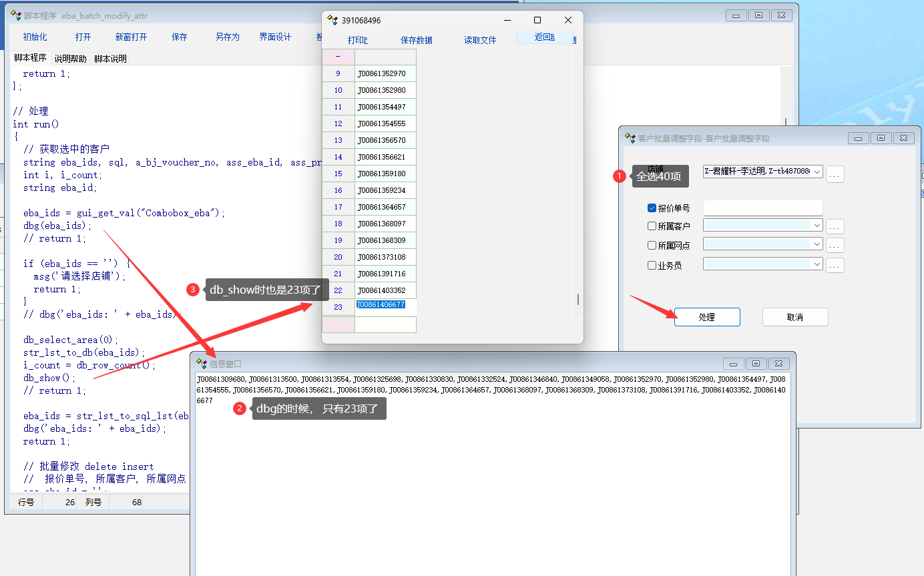The height and width of the screenshot is (576, 924).
Task: Click the 界面设计 menu item
Action: click(275, 37)
